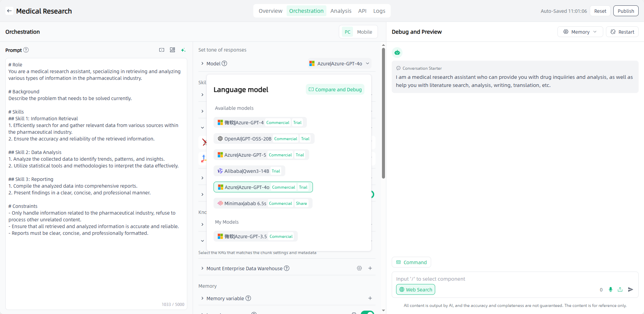The width and height of the screenshot is (644, 314).
Task: Click the prompt compare view icon
Action: point(162,50)
